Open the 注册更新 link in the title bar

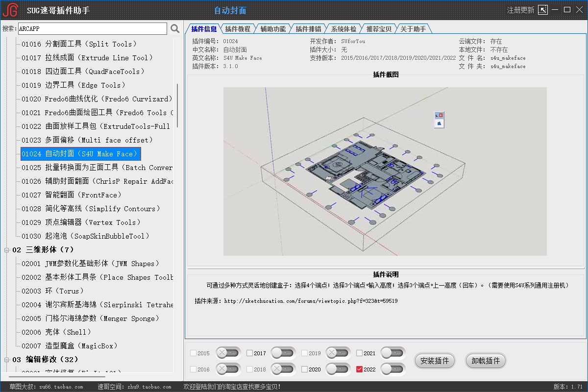(520, 10)
